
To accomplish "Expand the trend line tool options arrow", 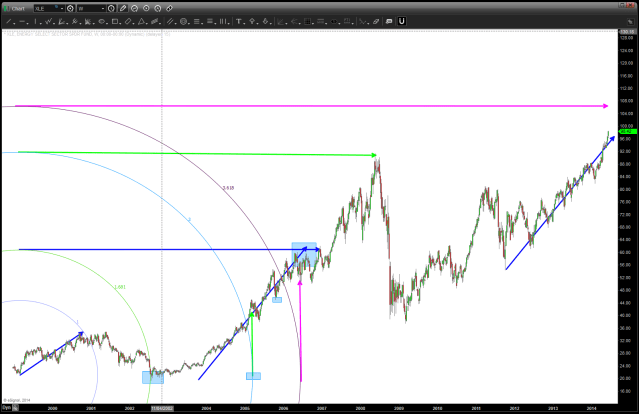I will [x=14, y=23].
